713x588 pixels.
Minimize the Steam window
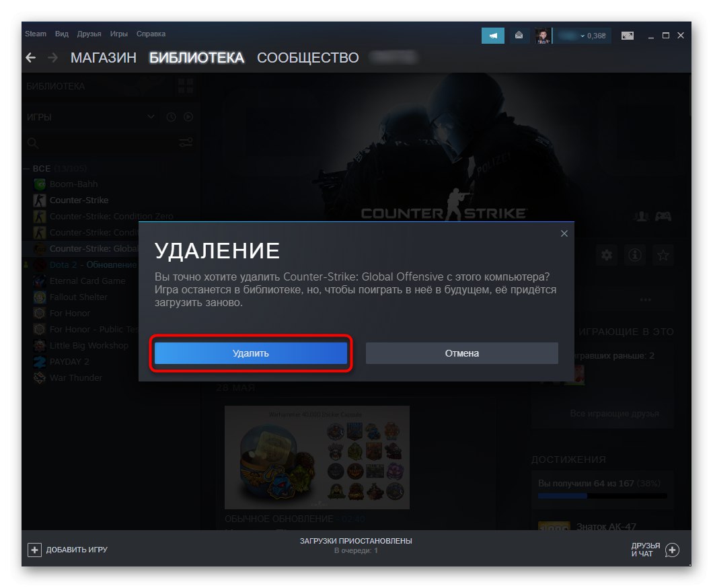pyautogui.click(x=650, y=36)
